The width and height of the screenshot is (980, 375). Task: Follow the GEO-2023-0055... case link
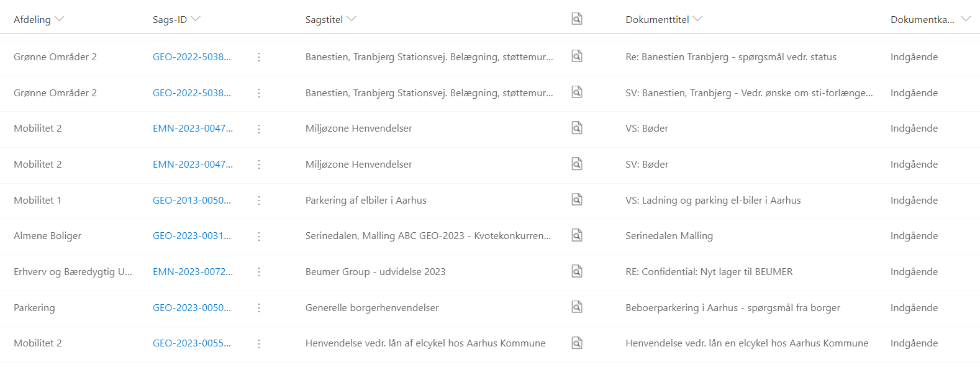click(x=192, y=343)
